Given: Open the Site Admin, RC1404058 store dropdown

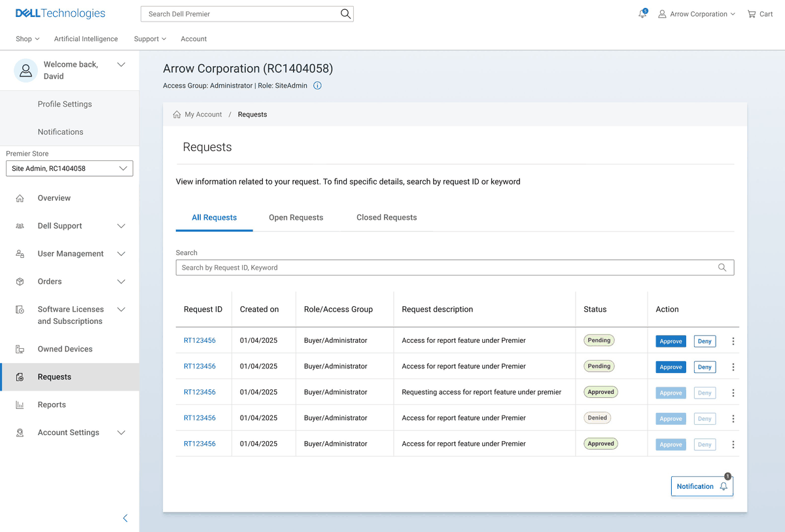Looking at the screenshot, I should click(69, 169).
